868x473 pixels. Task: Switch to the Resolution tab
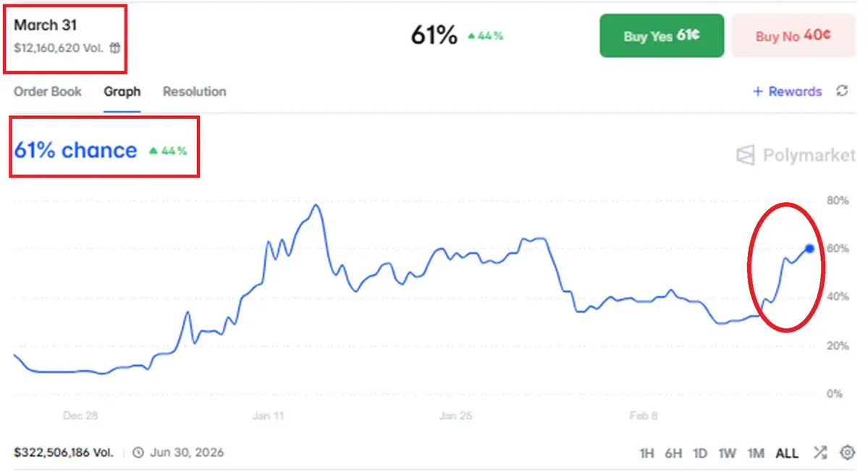point(194,92)
